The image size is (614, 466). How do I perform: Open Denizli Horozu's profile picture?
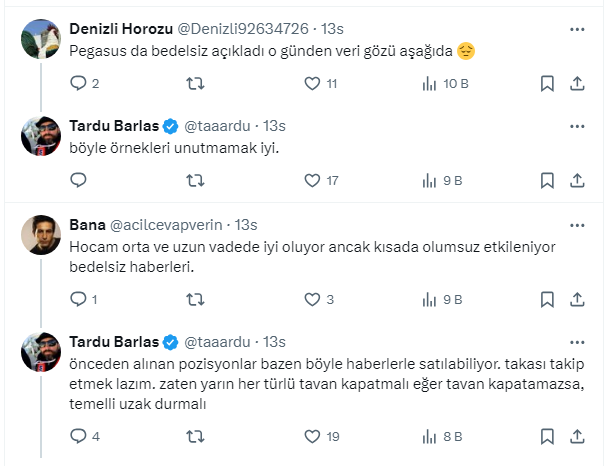42,42
